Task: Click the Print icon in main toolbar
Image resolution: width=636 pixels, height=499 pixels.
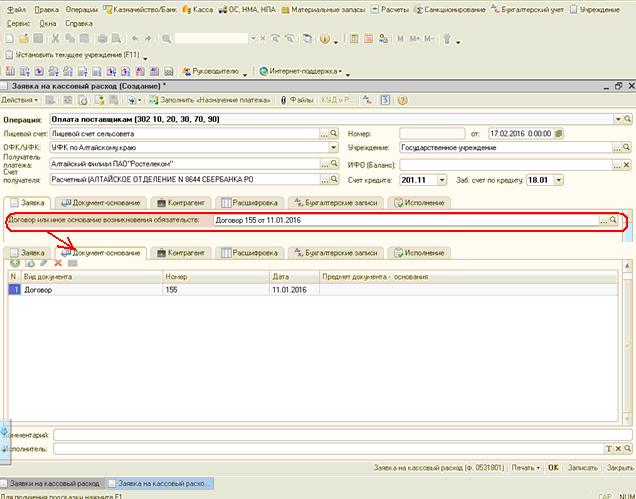Action: click(x=103, y=39)
